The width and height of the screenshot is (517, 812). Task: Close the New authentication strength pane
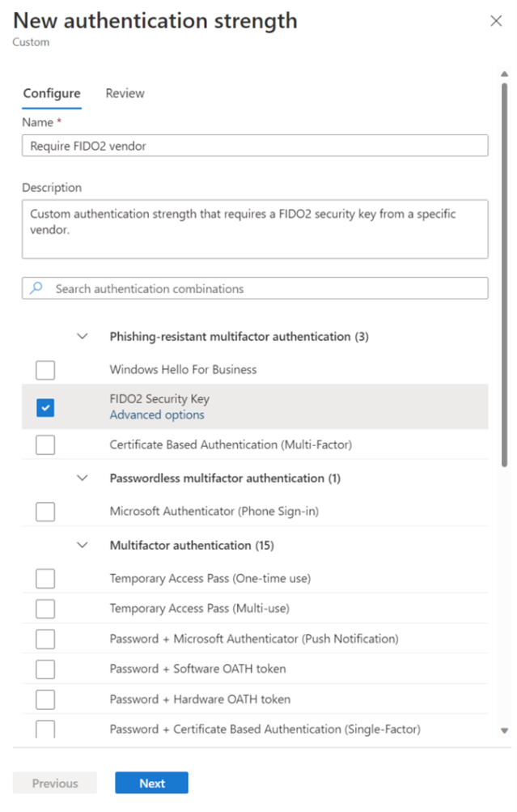[x=496, y=21]
